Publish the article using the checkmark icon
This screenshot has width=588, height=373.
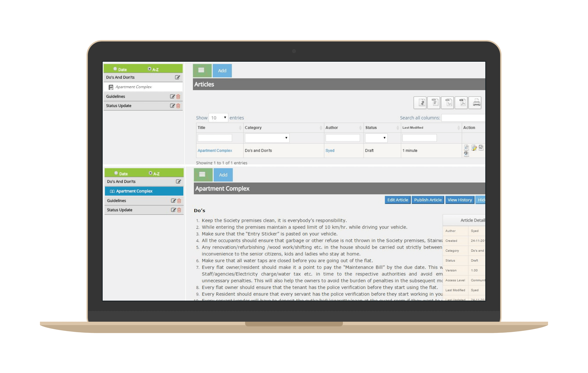tap(481, 148)
